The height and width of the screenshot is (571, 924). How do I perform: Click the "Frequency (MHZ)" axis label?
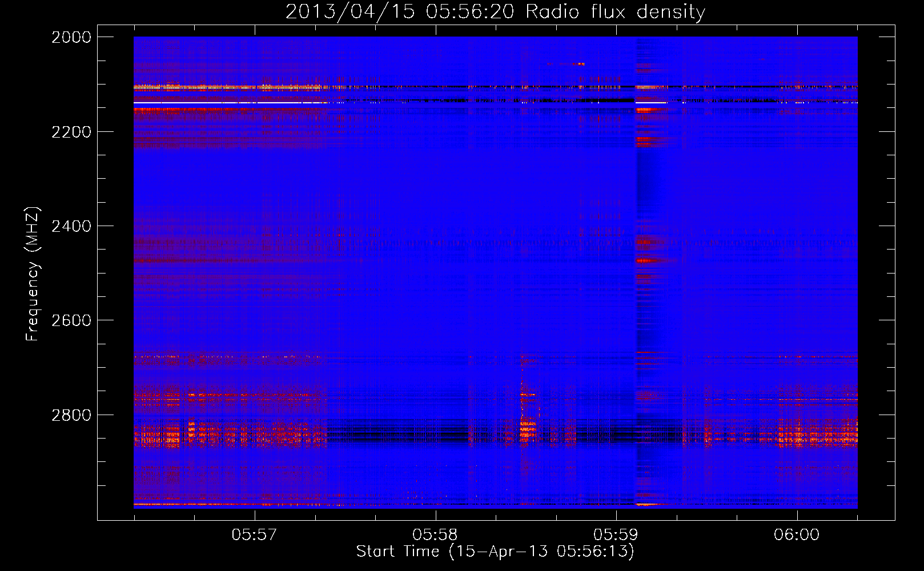(x=33, y=274)
